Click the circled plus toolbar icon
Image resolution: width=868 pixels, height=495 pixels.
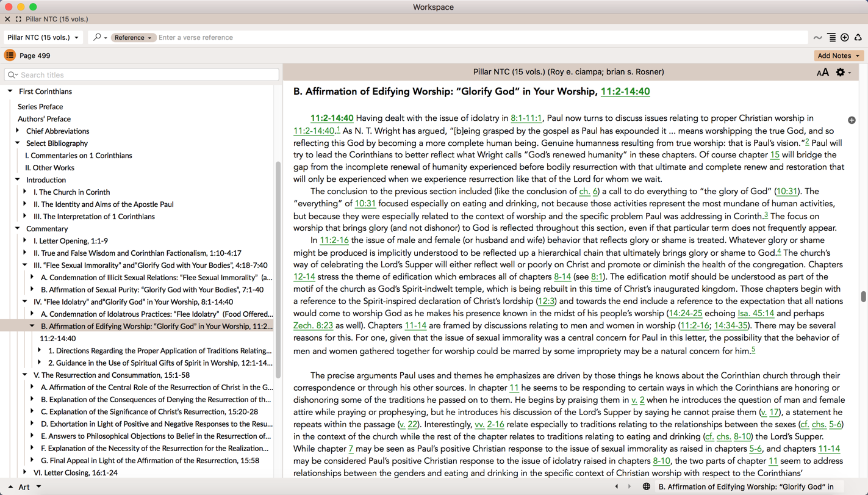[845, 38]
